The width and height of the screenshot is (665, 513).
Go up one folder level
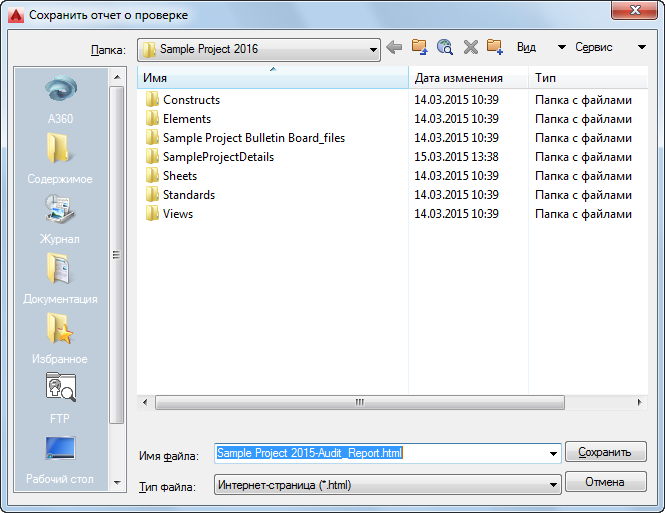(419, 47)
